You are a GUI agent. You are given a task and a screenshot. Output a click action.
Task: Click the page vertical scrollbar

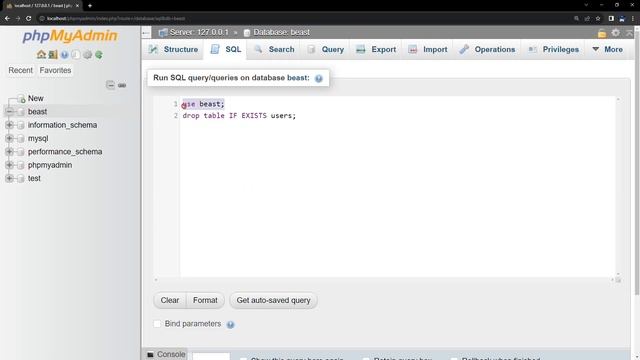pos(637,163)
